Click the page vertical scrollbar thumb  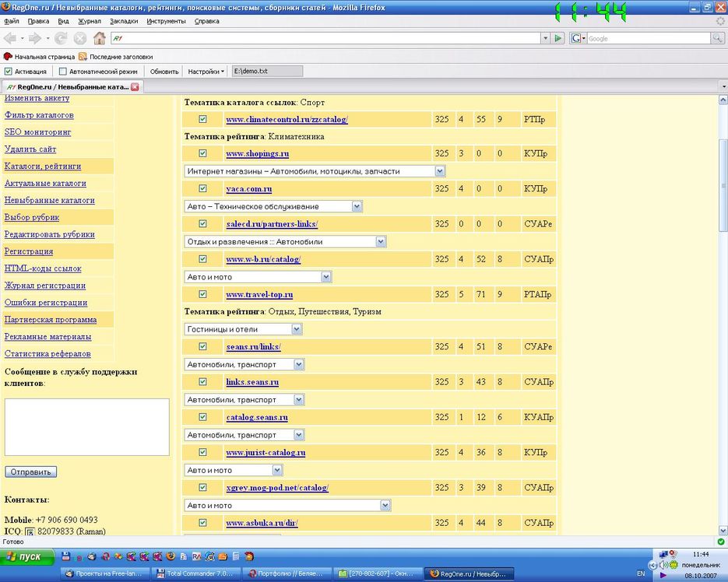point(723,184)
